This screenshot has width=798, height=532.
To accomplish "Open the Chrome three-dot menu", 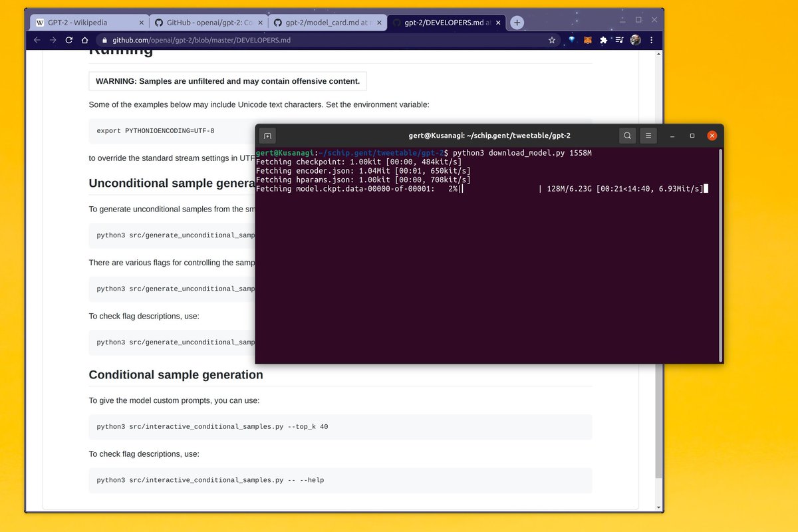I will click(x=652, y=40).
